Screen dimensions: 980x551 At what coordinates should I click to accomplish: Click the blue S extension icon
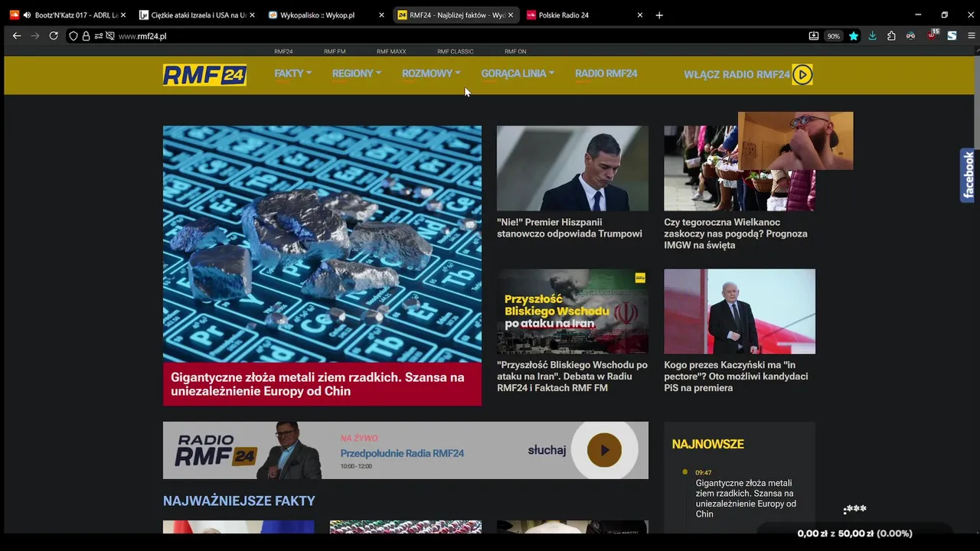952,36
